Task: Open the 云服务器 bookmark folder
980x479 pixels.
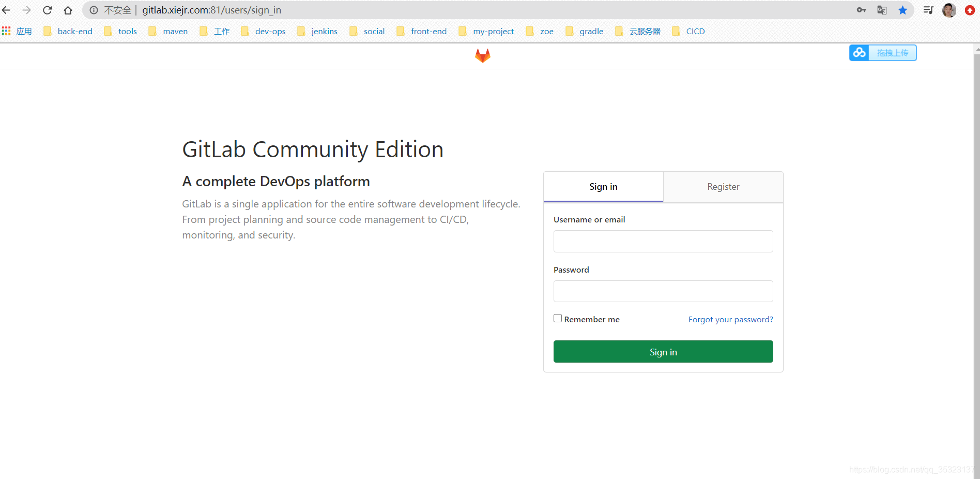Action: click(x=638, y=31)
